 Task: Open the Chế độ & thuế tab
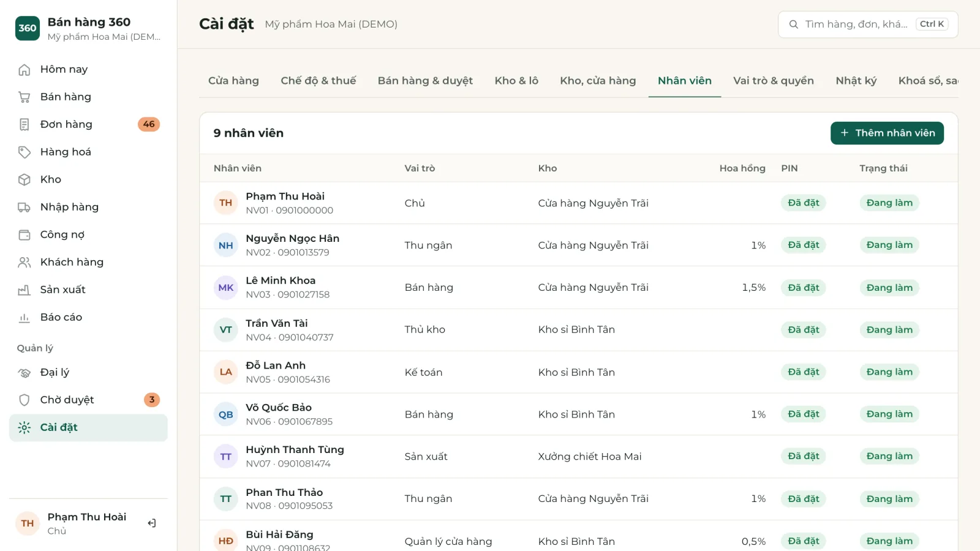318,81
